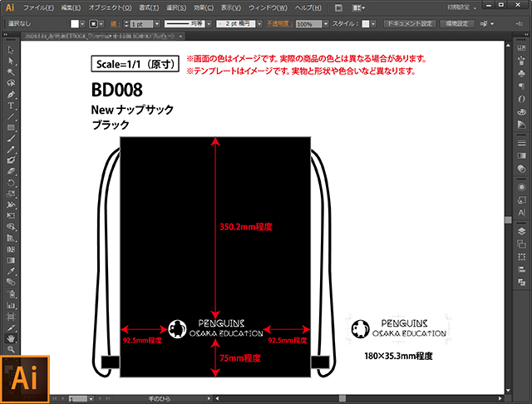
Task: Expand the collapsed tools panel arrows
Action: tap(6, 35)
